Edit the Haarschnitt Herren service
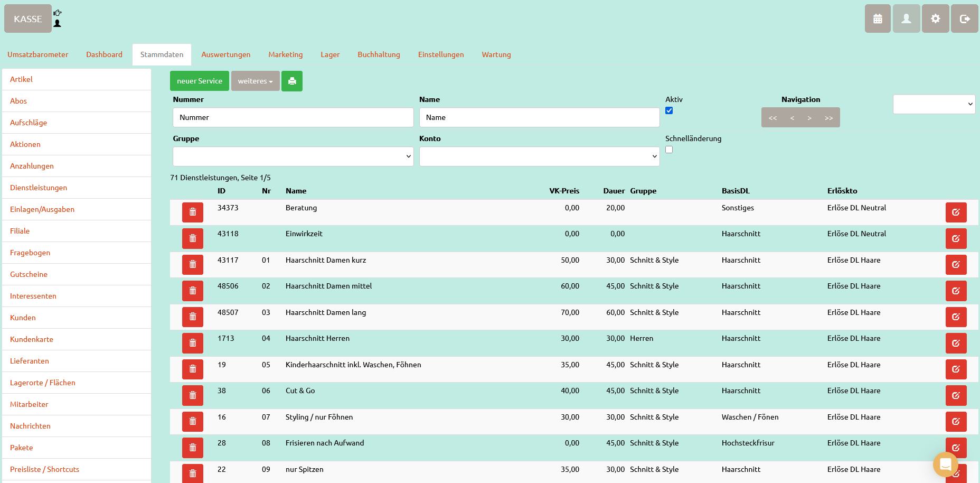The image size is (980, 483). coord(956,343)
